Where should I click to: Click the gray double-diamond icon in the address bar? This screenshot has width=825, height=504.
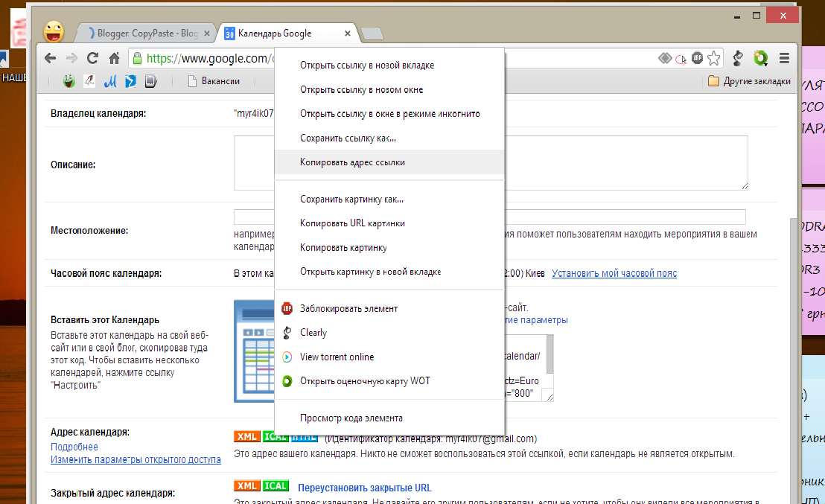(665, 58)
